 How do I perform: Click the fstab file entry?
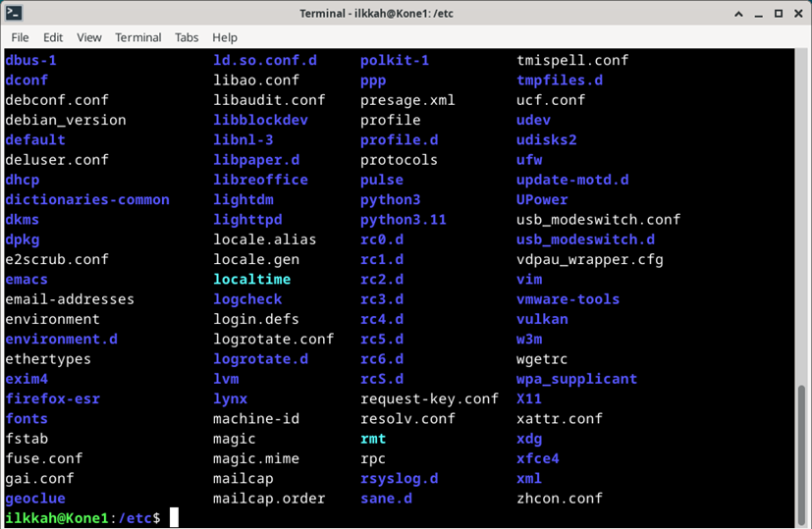point(27,439)
